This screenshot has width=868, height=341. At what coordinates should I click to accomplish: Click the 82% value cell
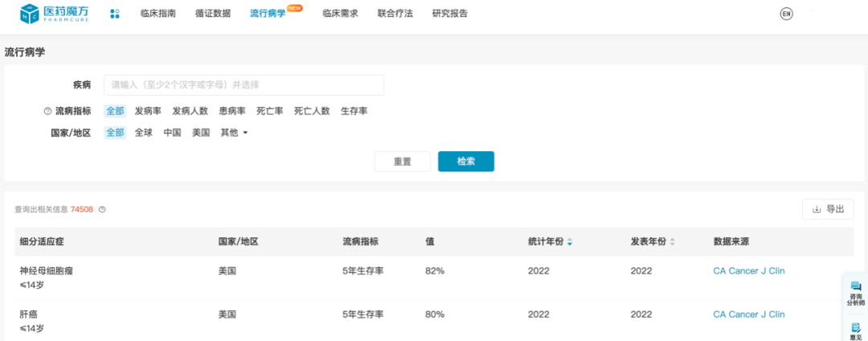pyautogui.click(x=435, y=271)
